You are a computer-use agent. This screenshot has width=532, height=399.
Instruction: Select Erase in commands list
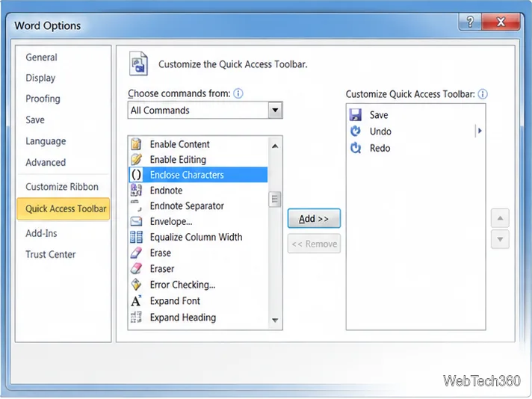pyautogui.click(x=198, y=253)
